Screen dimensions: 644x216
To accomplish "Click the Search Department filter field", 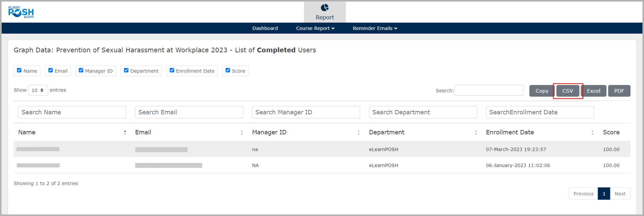I will (x=423, y=112).
